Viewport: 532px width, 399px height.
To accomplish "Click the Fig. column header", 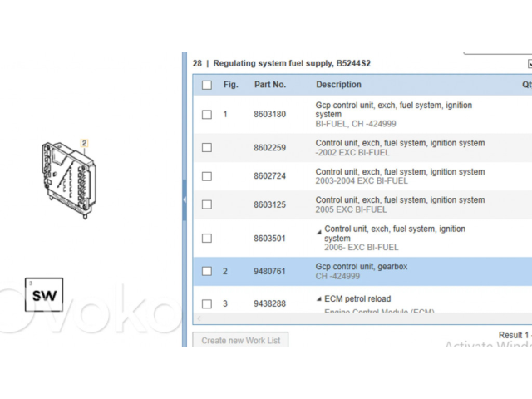I will coord(230,85).
